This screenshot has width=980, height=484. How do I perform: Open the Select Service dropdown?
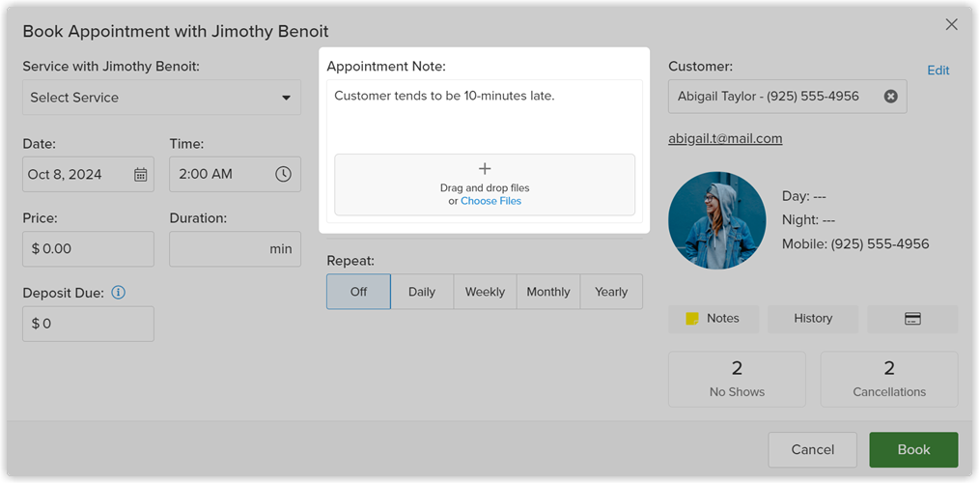pyautogui.click(x=162, y=98)
